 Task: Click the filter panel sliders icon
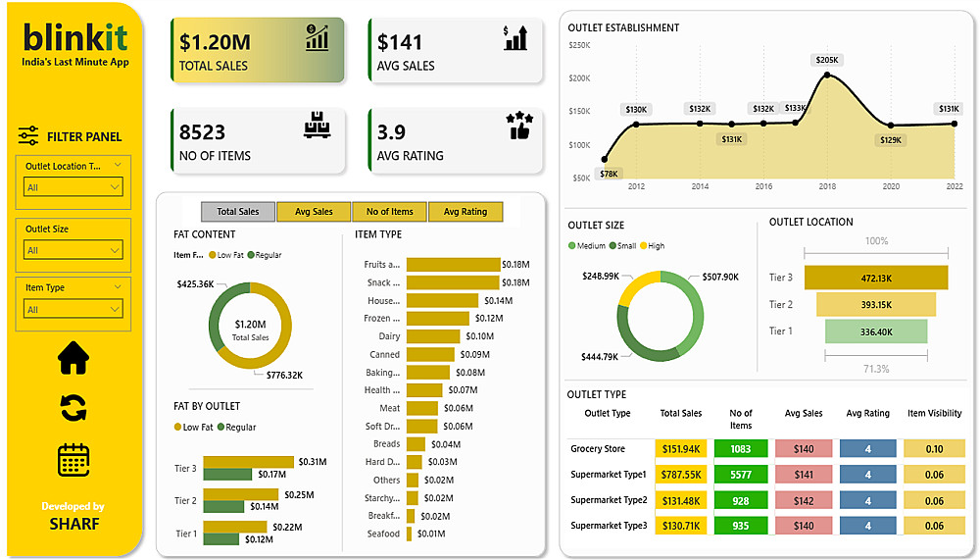28,135
